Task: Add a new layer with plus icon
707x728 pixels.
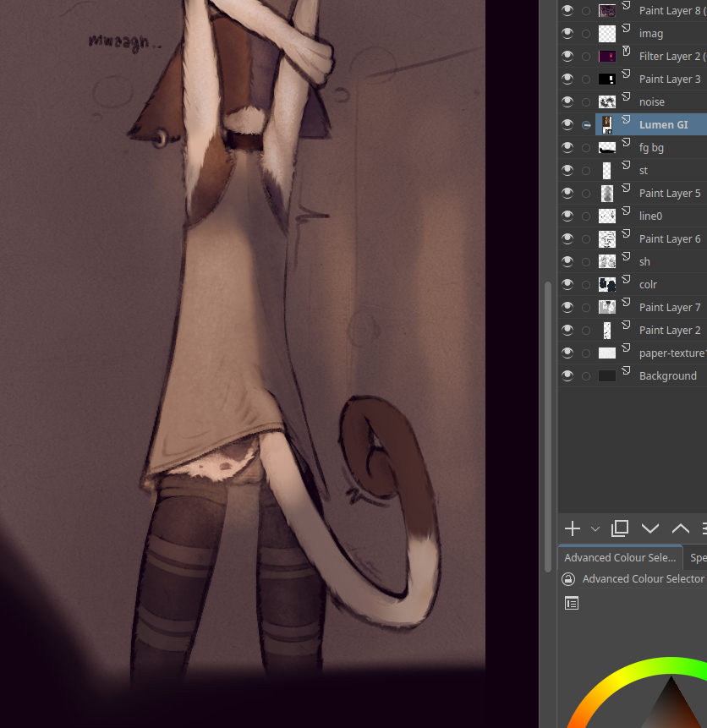Action: coord(573,528)
